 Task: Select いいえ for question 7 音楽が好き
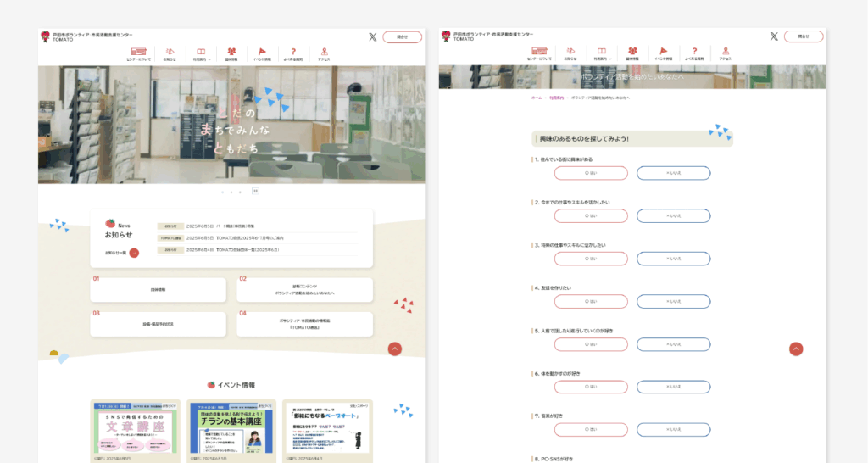coord(673,429)
